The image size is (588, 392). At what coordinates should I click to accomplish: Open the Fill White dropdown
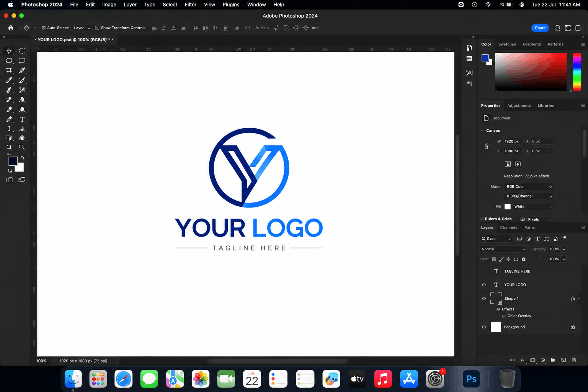[532, 207]
